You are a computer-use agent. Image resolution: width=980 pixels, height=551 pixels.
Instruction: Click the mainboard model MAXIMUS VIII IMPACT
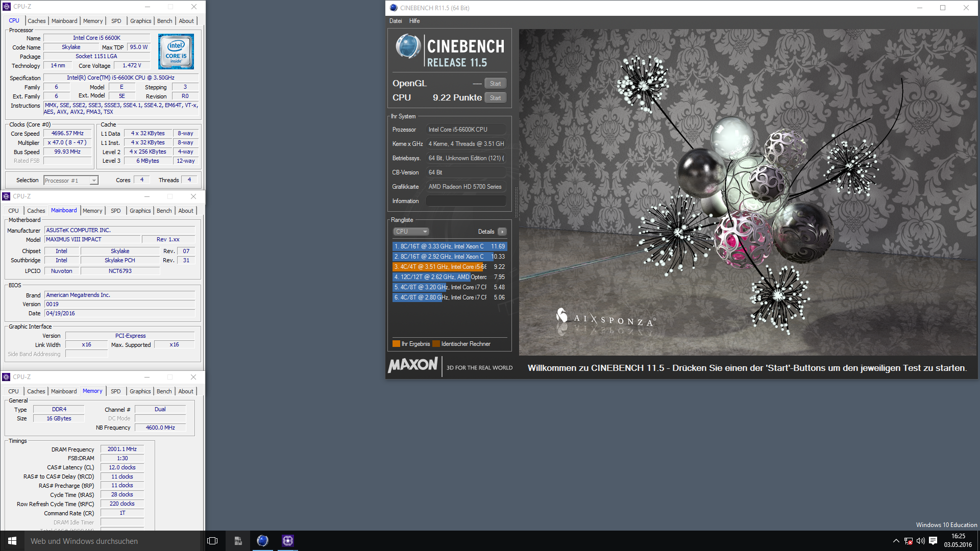pos(92,240)
